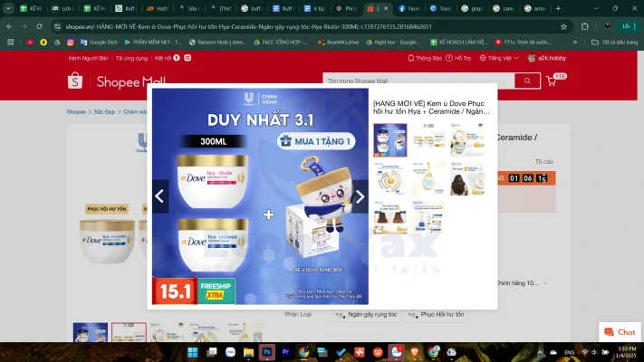This screenshot has height=362, width=644.
Task: Switch to the 'canva' Google tab
Action: coord(504,8)
